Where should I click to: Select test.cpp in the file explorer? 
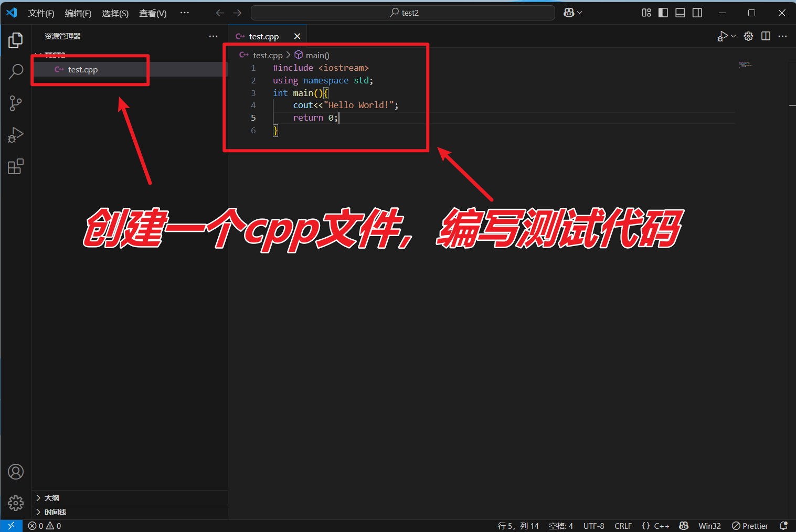pos(83,70)
